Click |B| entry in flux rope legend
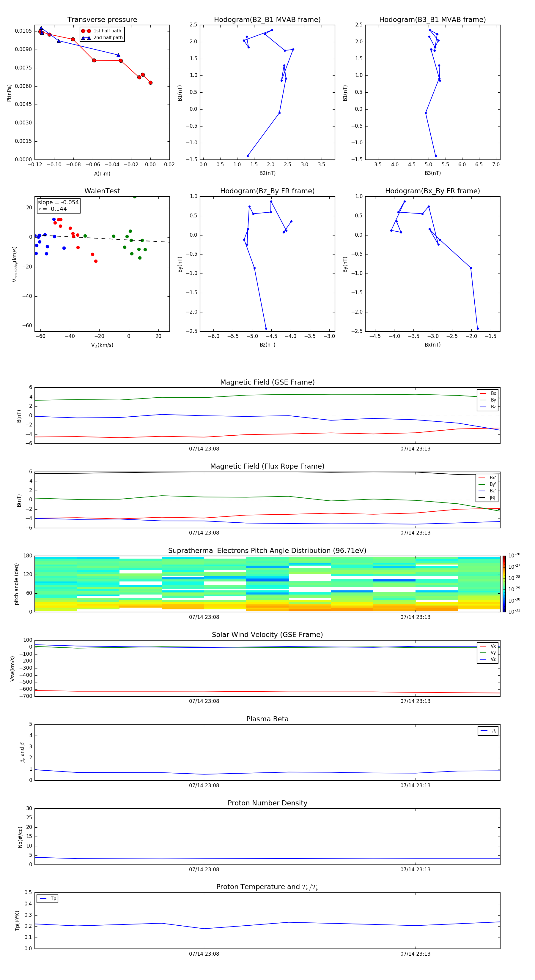The image size is (535, 980). [487, 498]
